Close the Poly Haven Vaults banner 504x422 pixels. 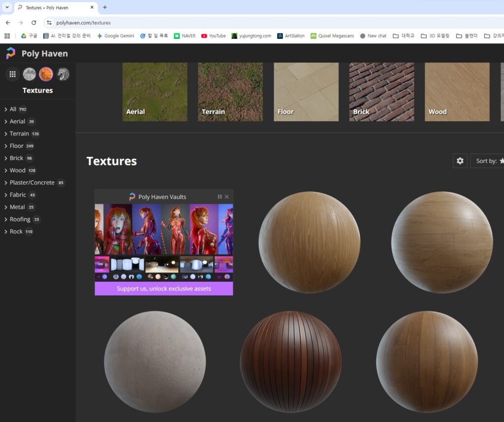point(227,196)
